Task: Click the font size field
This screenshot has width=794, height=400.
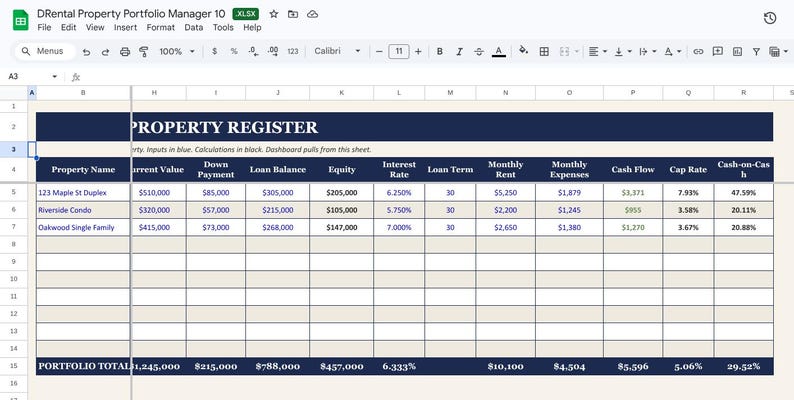Action: pos(399,51)
